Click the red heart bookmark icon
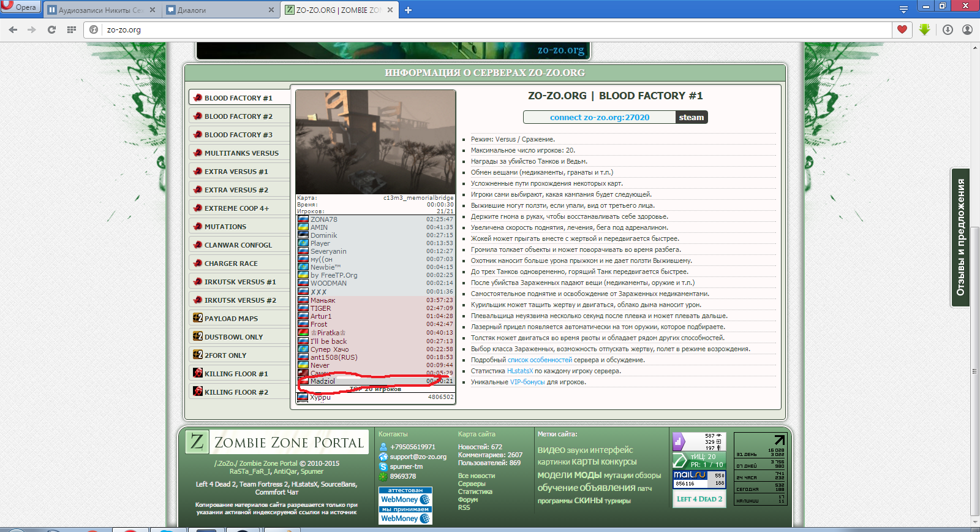The image size is (980, 532). coord(902,29)
